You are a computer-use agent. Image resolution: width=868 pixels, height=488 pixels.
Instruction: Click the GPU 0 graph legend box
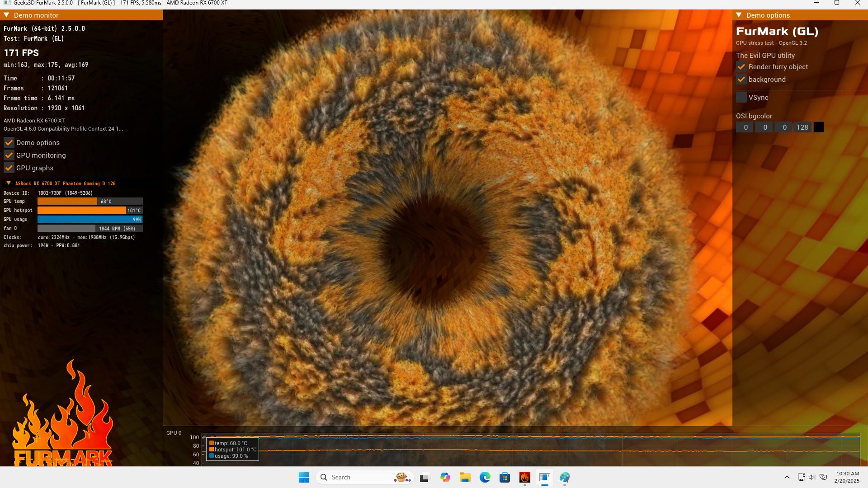pyautogui.click(x=233, y=449)
